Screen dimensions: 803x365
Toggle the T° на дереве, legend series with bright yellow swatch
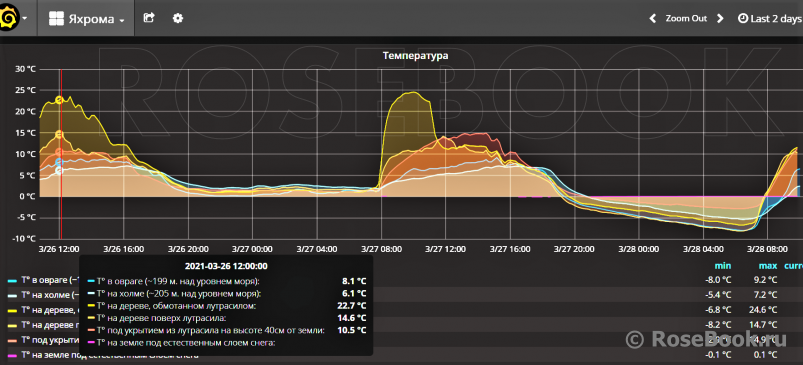click(x=50, y=310)
